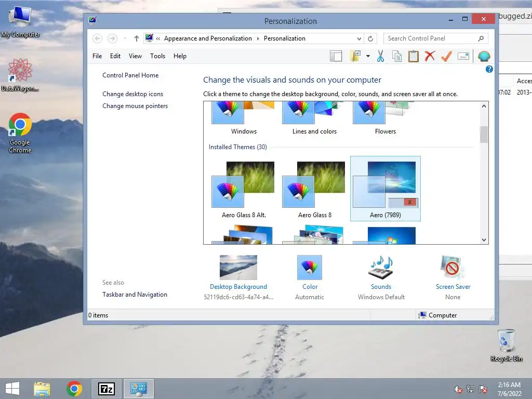Click the Paste clipboard icon

click(413, 56)
